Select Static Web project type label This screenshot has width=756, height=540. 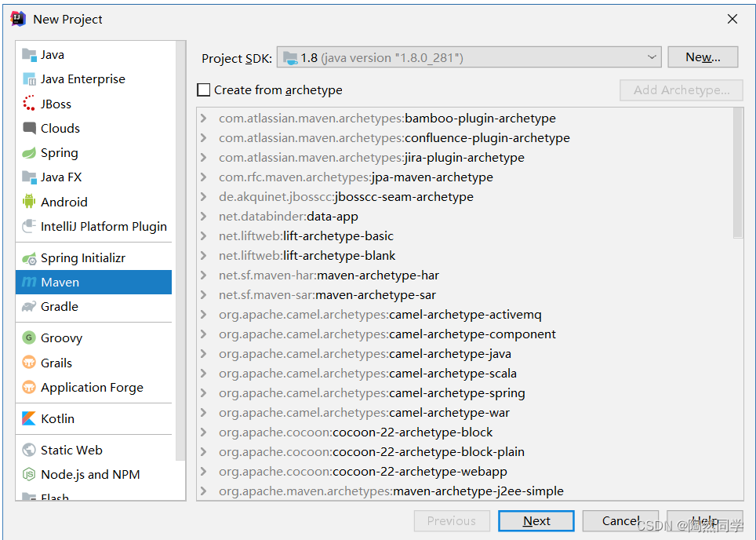71,450
